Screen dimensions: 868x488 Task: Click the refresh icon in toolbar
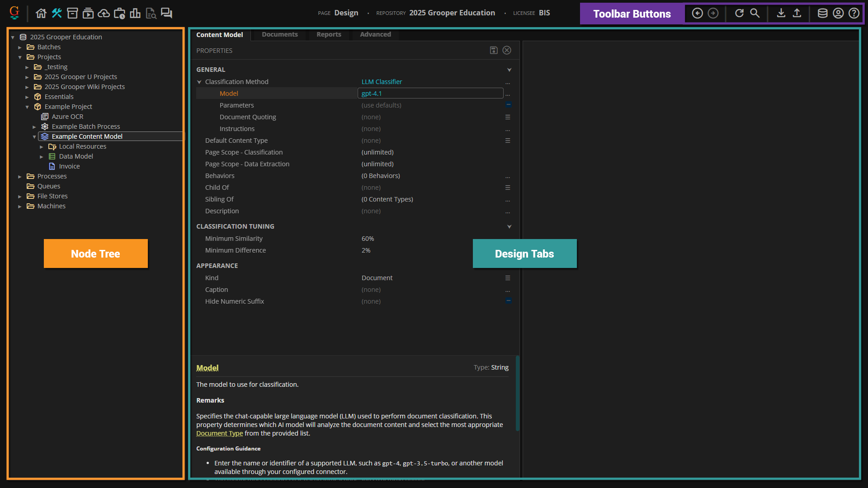click(x=739, y=13)
